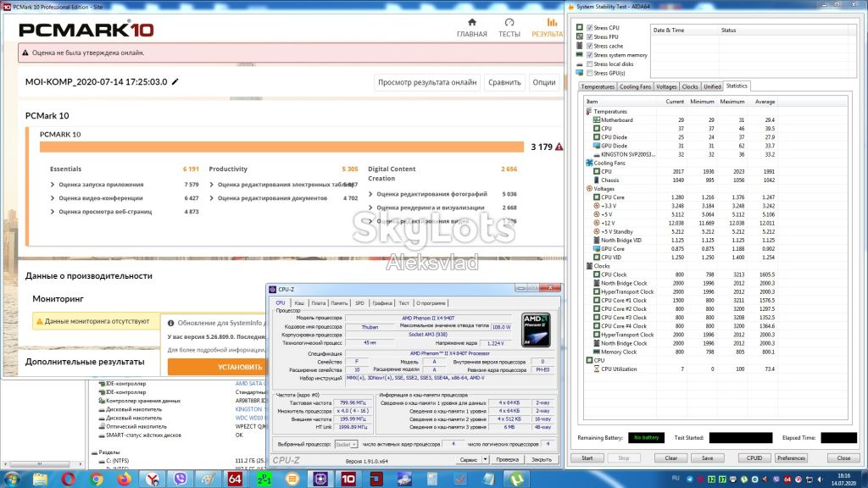
Task: Open the Opera browser from the taskbar
Action: click(x=68, y=479)
